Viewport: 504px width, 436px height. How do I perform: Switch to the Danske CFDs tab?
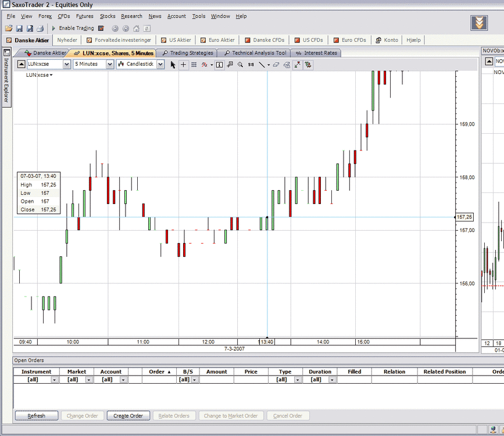[265, 40]
